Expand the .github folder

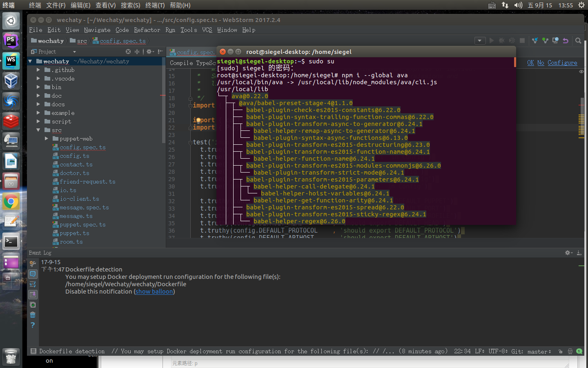(x=38, y=70)
